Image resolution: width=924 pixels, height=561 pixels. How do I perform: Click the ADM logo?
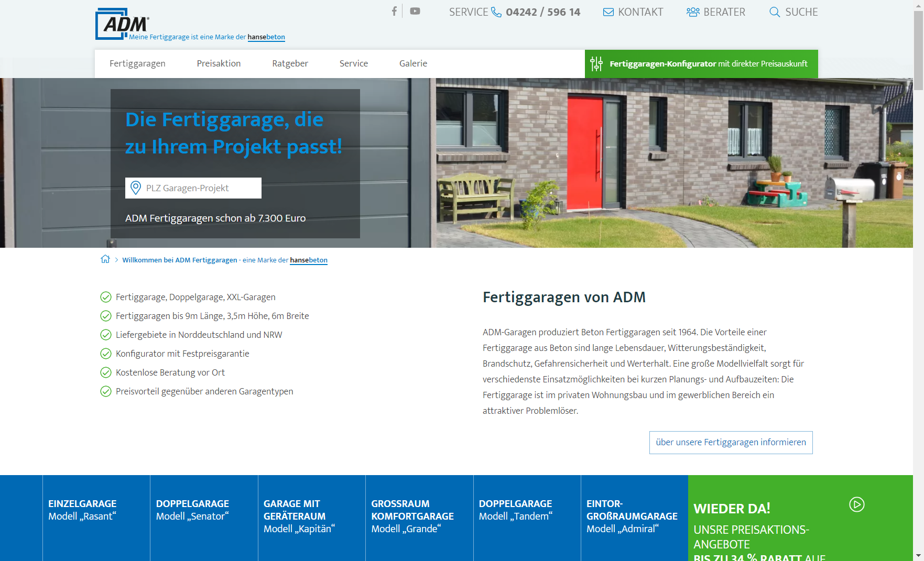coord(123,24)
